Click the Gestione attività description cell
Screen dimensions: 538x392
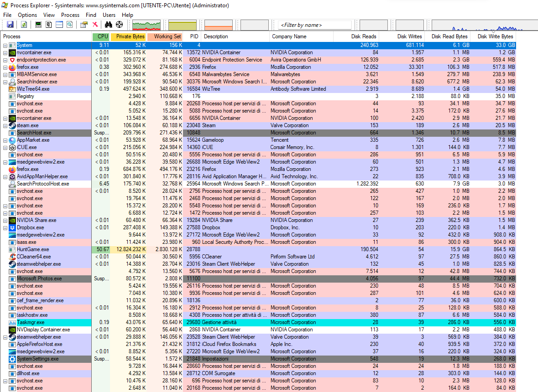click(219, 322)
